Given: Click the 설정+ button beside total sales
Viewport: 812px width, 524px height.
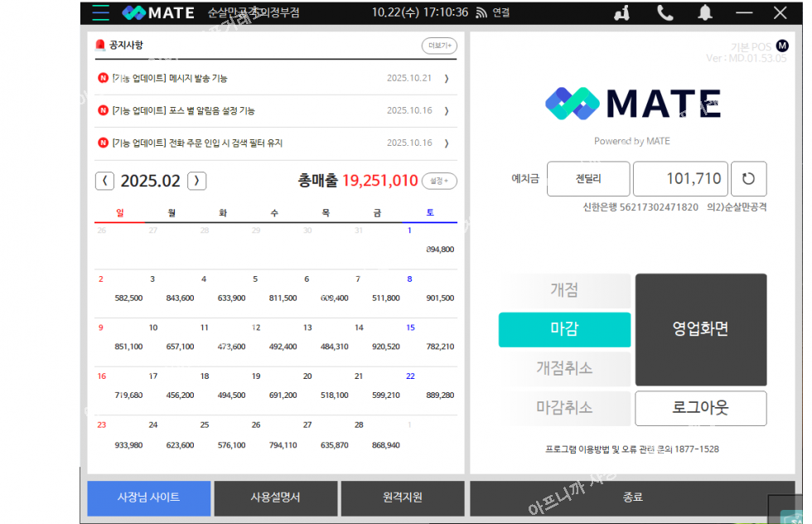Looking at the screenshot, I should [x=439, y=181].
